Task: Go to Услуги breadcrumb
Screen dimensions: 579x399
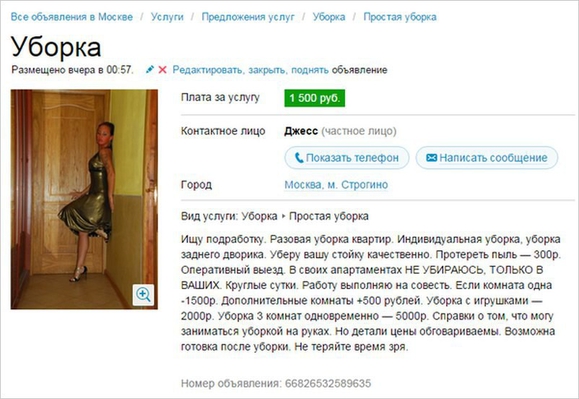Action: [x=167, y=17]
